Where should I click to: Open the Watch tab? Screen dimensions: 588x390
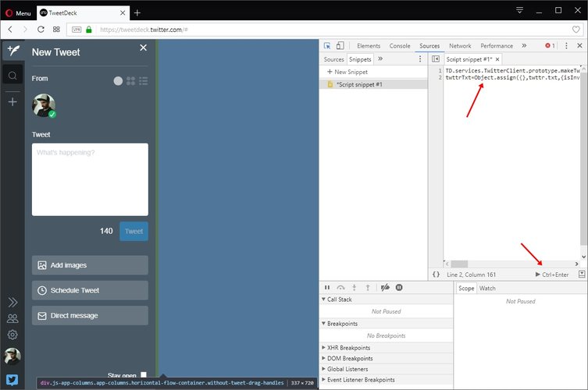tap(487, 288)
